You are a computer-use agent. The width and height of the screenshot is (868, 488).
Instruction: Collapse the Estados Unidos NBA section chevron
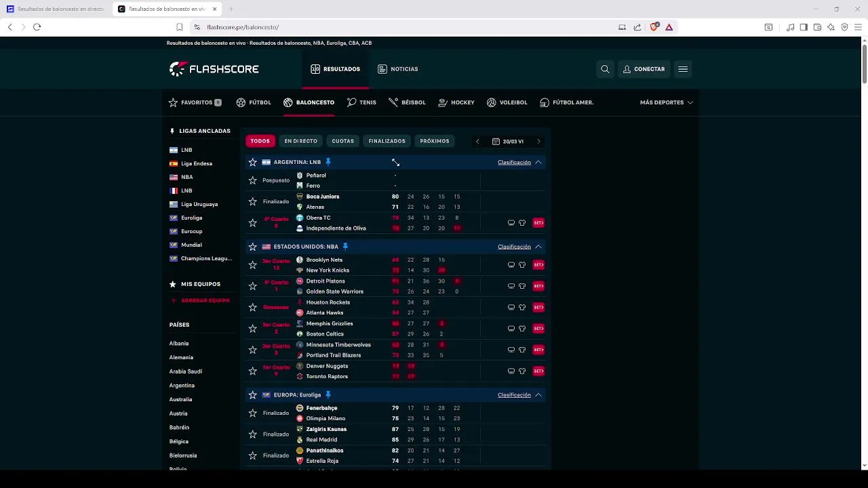pos(538,247)
